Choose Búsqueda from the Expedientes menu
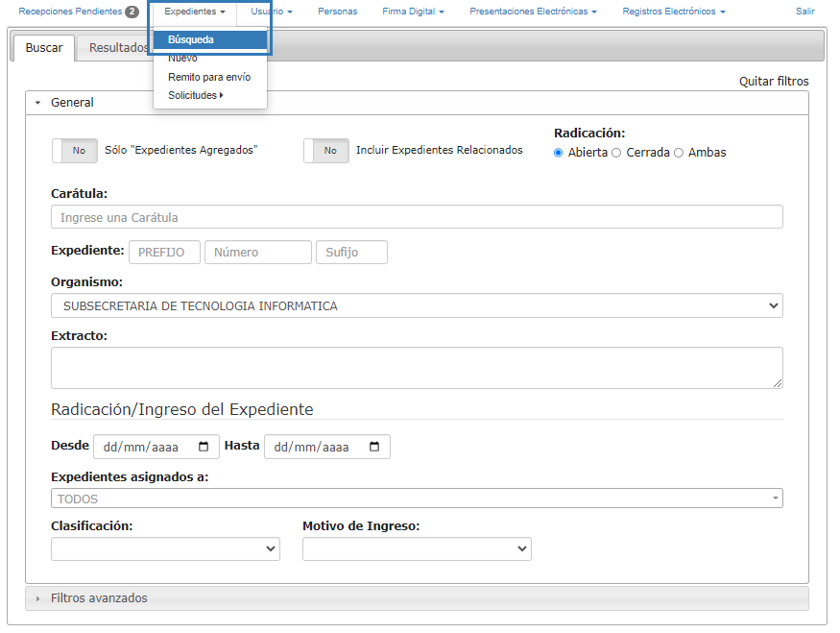840x633 pixels. pyautogui.click(x=191, y=40)
